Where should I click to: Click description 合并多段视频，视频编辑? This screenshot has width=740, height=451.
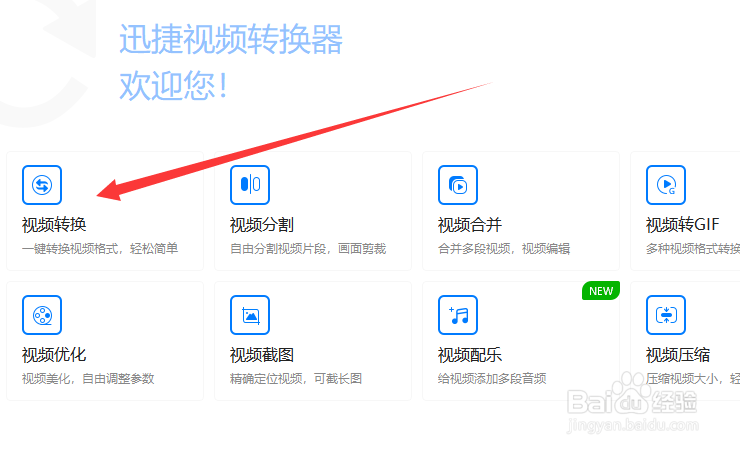(x=504, y=249)
